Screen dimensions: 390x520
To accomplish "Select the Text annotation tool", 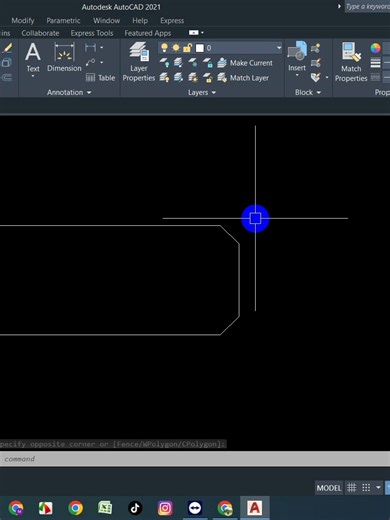I will pos(33,57).
